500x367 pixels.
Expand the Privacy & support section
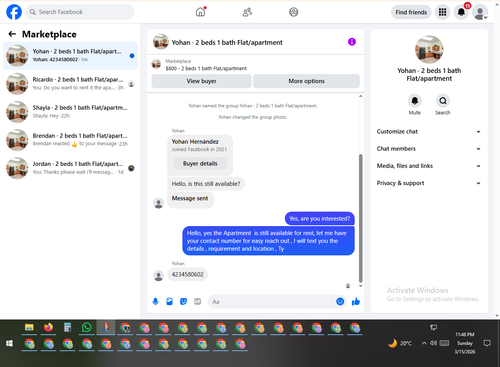pyautogui.click(x=429, y=183)
